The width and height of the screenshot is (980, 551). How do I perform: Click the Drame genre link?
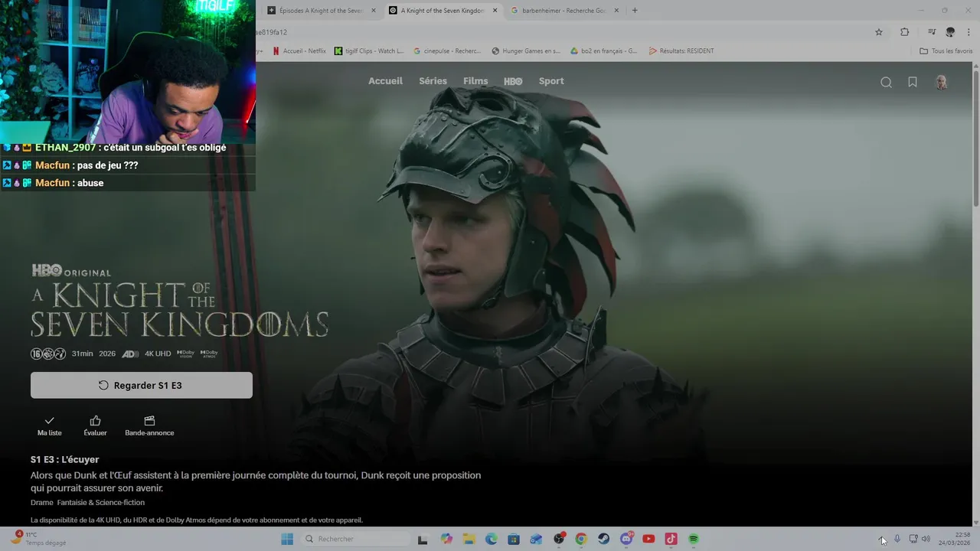click(x=42, y=503)
